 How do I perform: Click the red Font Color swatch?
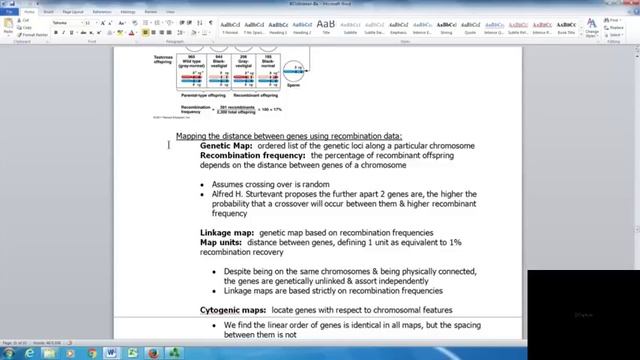(x=131, y=33)
